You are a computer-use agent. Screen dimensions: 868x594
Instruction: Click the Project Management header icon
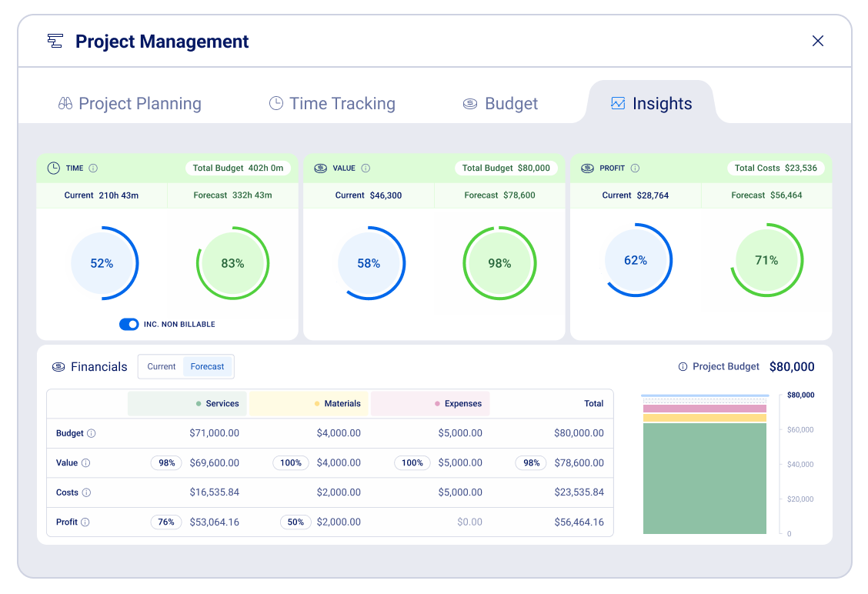click(x=55, y=41)
